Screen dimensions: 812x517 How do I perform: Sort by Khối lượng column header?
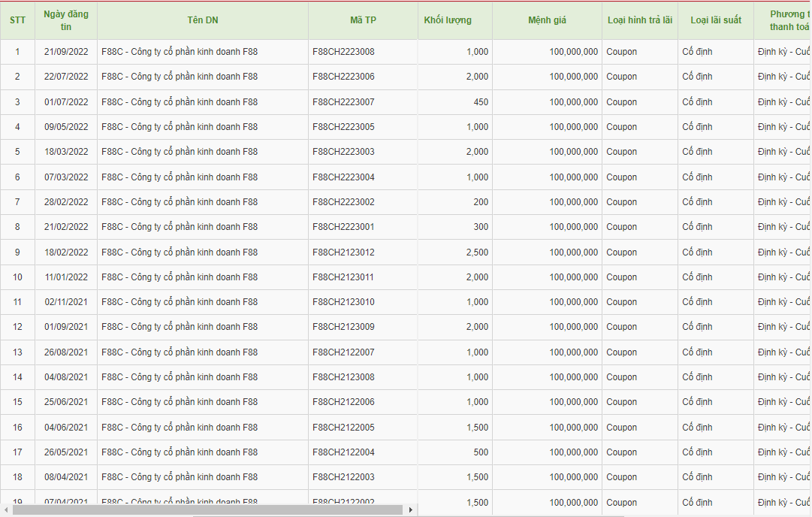(x=448, y=20)
